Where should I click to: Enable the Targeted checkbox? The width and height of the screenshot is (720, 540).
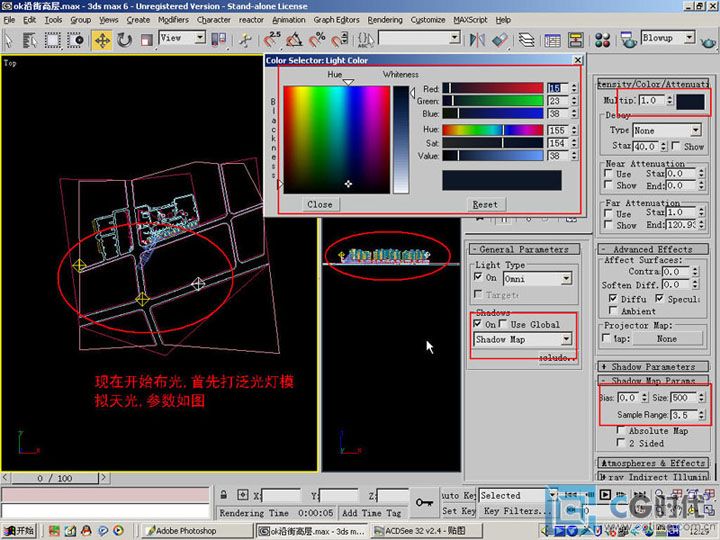pos(478,294)
